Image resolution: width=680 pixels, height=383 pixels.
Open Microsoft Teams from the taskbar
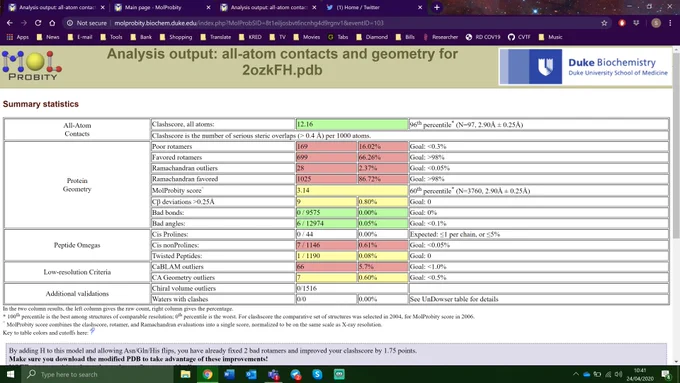pyautogui.click(x=274, y=374)
